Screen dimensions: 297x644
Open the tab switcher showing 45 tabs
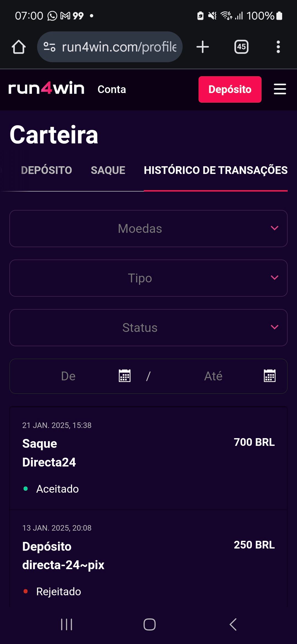(x=241, y=47)
